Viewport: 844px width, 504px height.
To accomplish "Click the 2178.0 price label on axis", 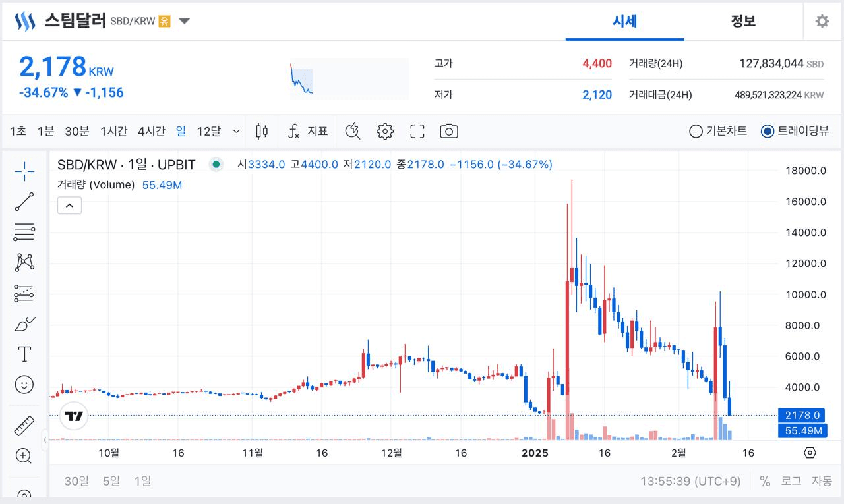I will pyautogui.click(x=802, y=415).
